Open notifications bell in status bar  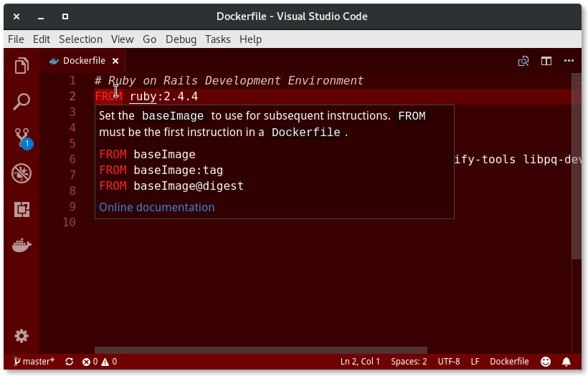coord(566,362)
